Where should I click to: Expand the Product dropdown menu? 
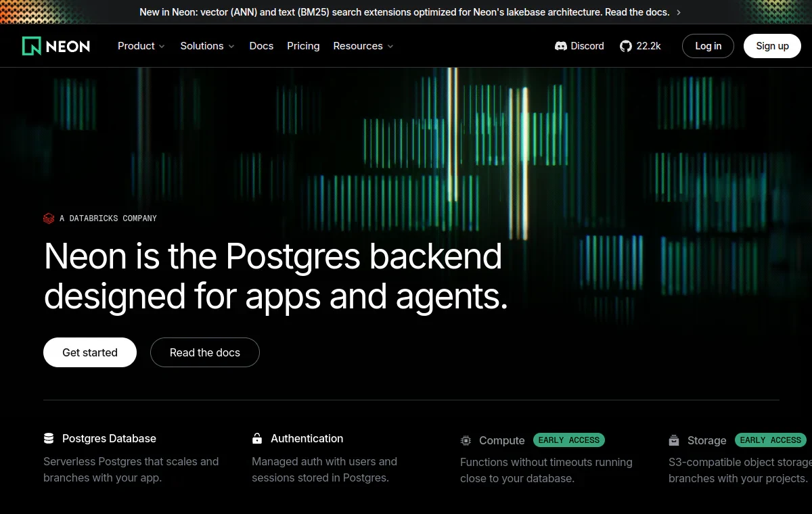141,46
